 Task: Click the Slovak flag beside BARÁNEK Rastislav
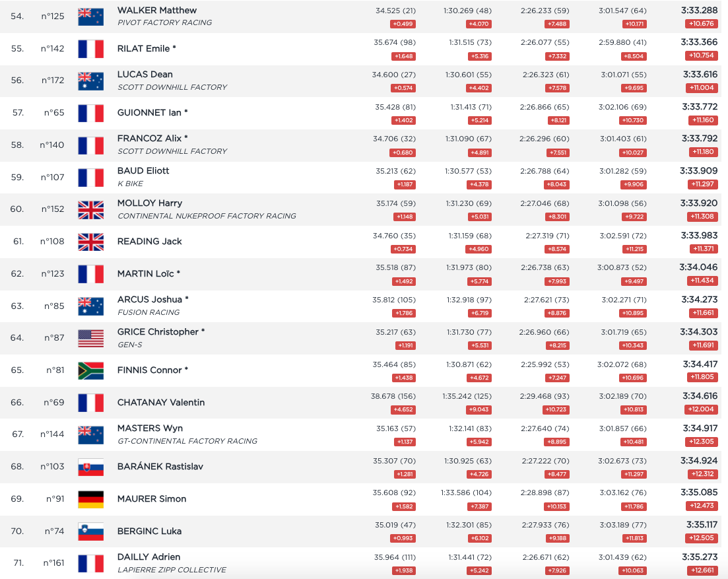click(90, 467)
